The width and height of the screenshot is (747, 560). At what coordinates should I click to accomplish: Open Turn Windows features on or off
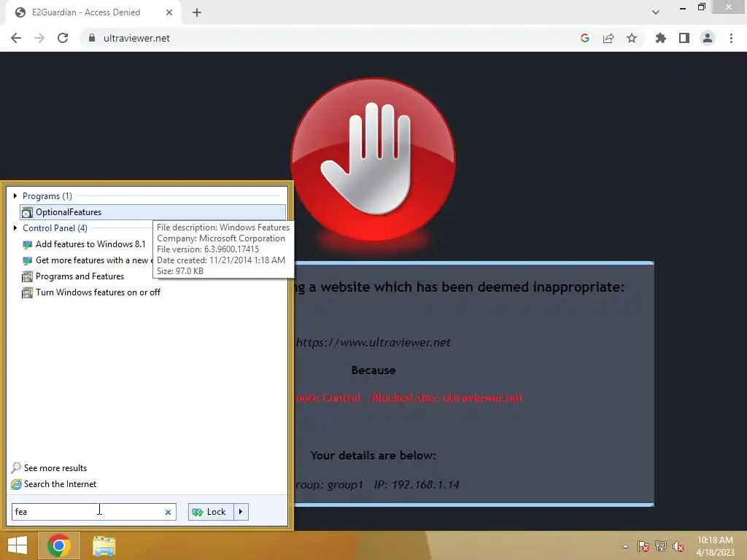(98, 292)
